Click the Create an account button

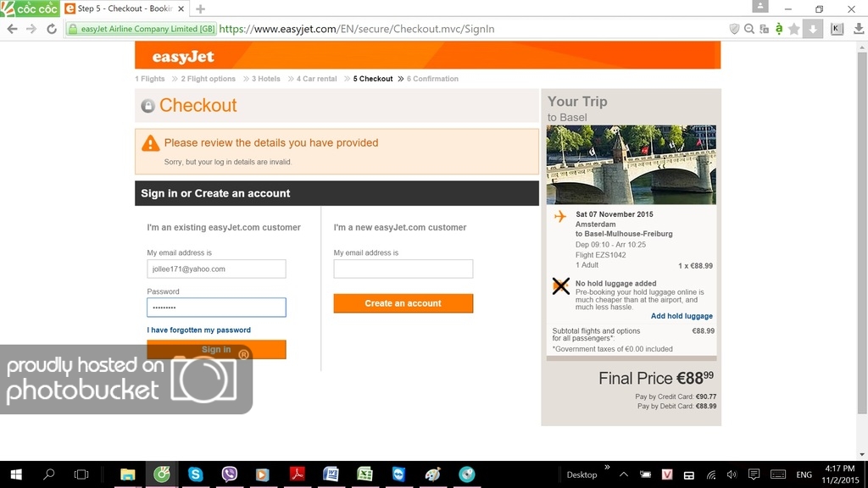pyautogui.click(x=403, y=303)
